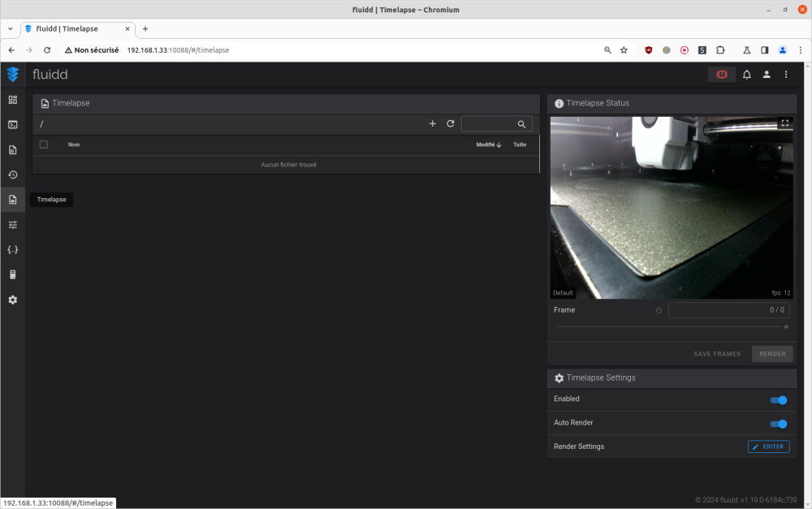Click the SAVE FRAMES button
The height and width of the screenshot is (509, 812).
tap(717, 354)
